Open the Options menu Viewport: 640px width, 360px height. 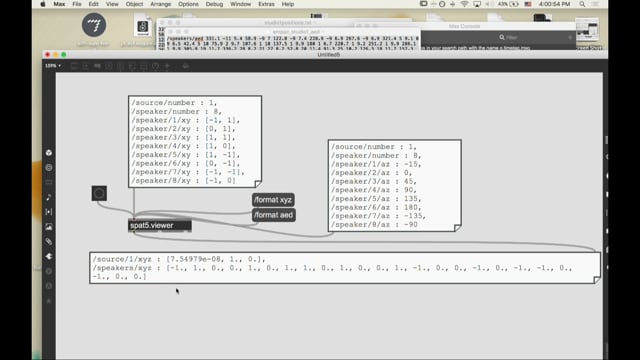point(188,4)
